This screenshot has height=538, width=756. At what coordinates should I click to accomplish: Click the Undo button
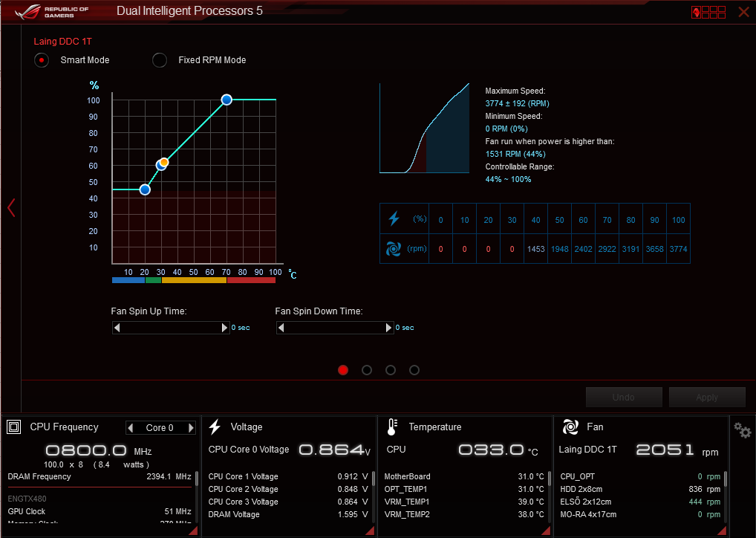point(624,397)
